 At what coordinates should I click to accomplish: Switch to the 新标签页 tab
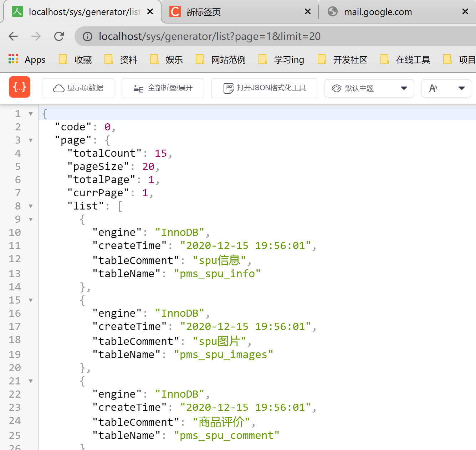pos(239,12)
